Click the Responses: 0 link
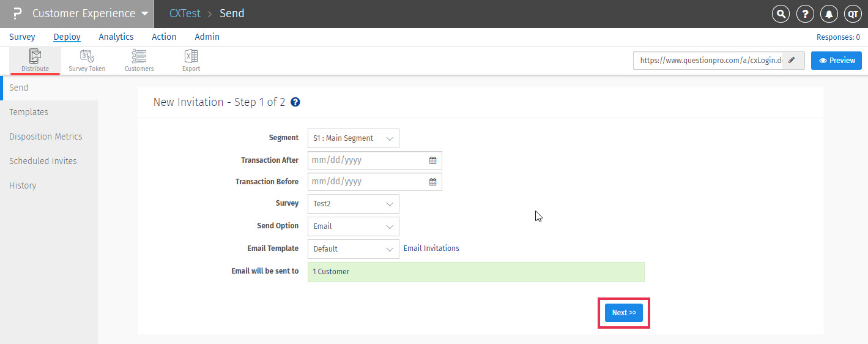 click(838, 37)
